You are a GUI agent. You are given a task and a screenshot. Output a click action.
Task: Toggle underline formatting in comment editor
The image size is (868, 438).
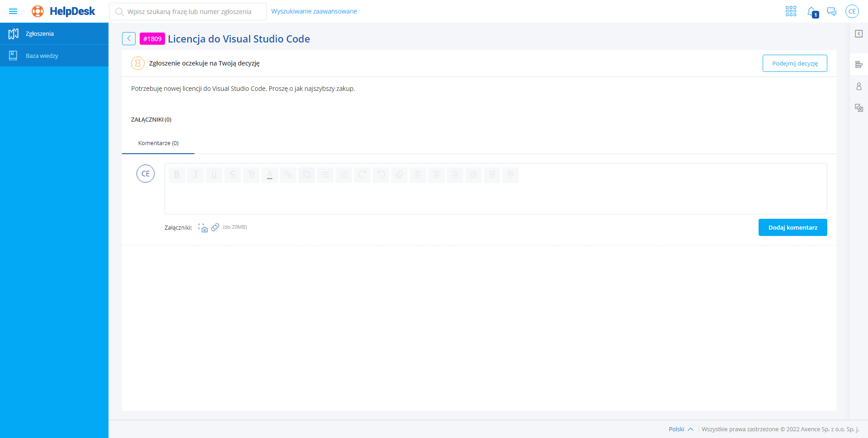214,174
